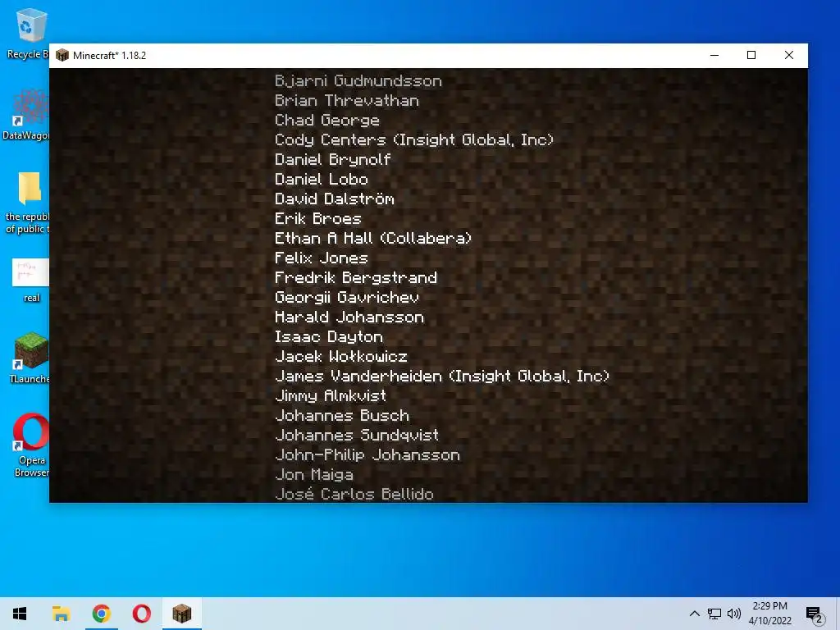This screenshot has height=630, width=840.
Task: Minimize the Minecraft 1.18.2 window
Action: [714, 55]
